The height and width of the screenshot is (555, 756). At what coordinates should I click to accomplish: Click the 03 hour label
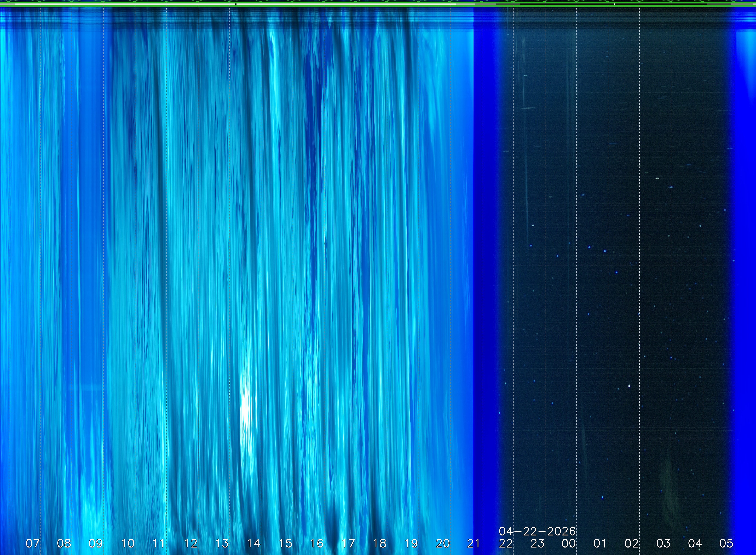[x=663, y=543]
